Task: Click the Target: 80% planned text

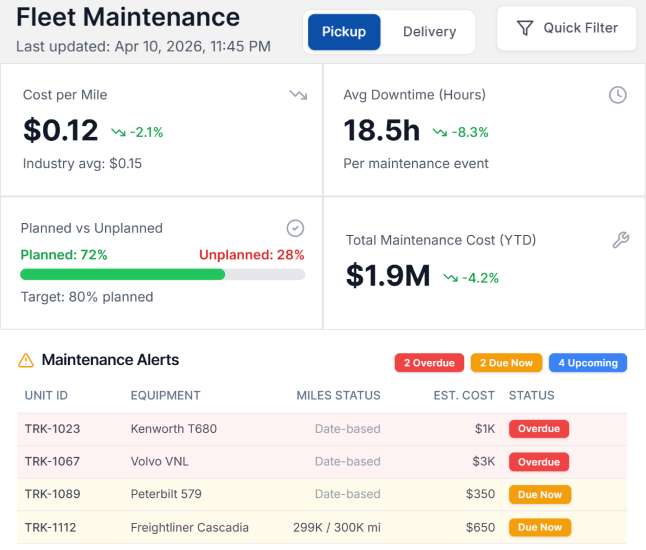Action: (87, 297)
